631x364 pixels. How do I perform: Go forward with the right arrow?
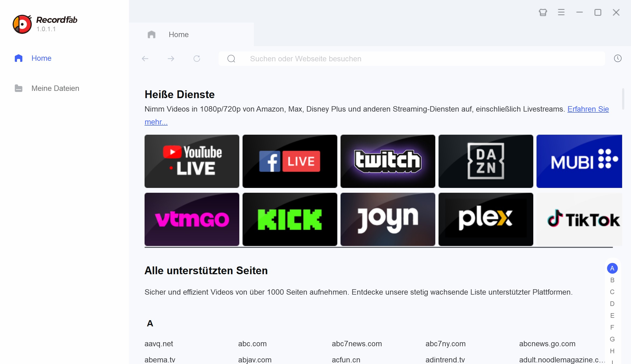(x=171, y=59)
